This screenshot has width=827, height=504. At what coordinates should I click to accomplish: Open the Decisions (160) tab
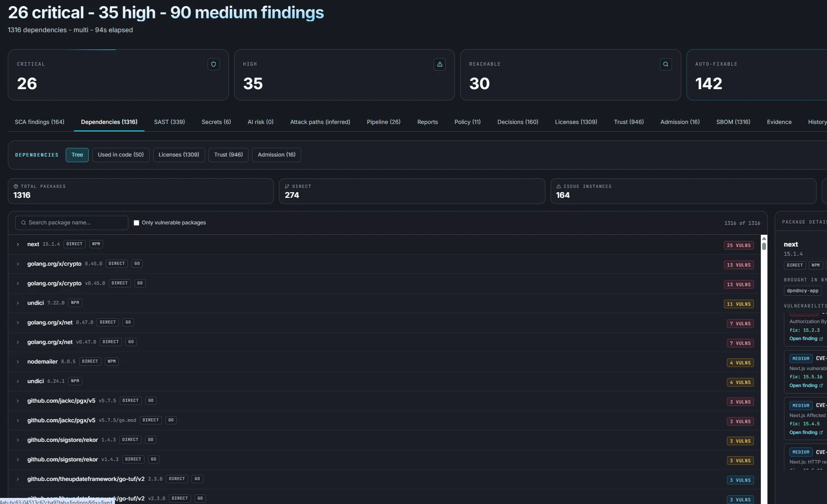[518, 122]
